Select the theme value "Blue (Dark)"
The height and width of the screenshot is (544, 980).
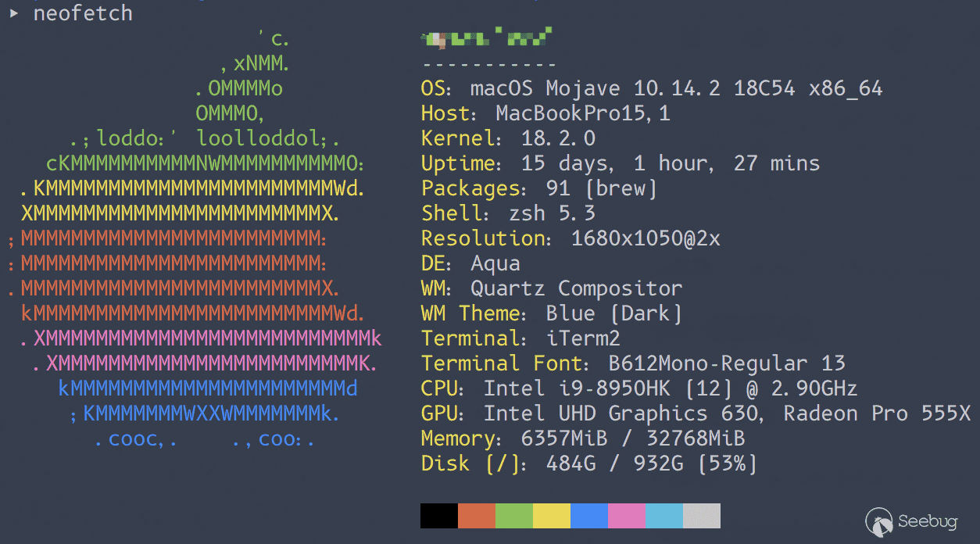pyautogui.click(x=614, y=313)
